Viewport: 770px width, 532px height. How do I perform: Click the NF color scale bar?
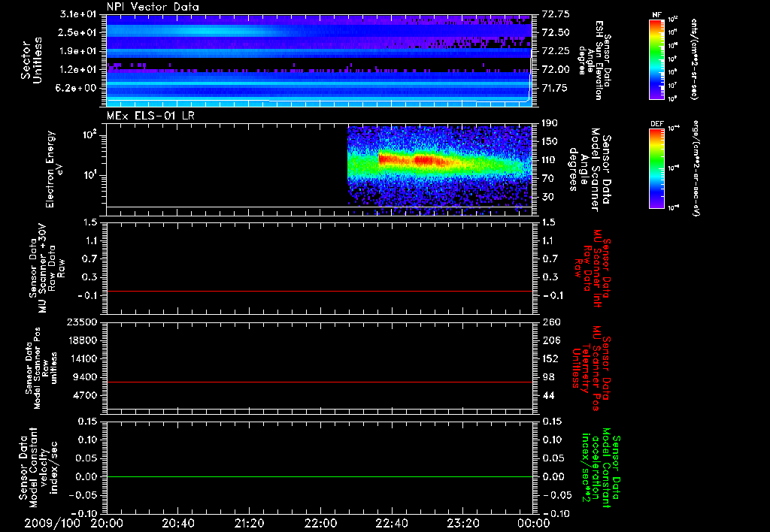tap(655, 59)
